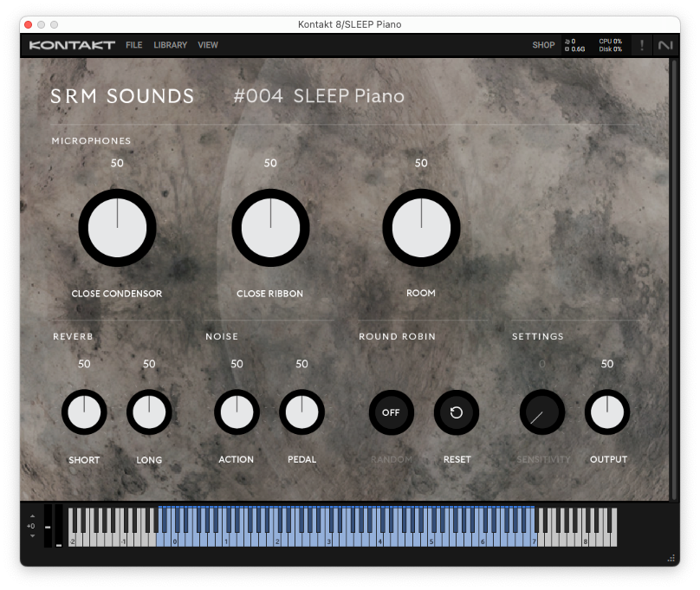Screen dimensions: 700x590
Task: Click the OUTPUT label
Action: pyautogui.click(x=608, y=459)
